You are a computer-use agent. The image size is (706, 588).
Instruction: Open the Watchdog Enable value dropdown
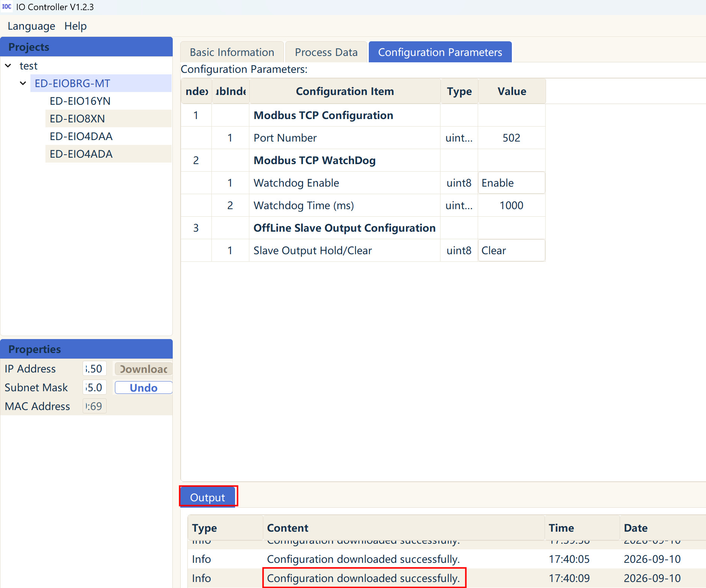511,183
